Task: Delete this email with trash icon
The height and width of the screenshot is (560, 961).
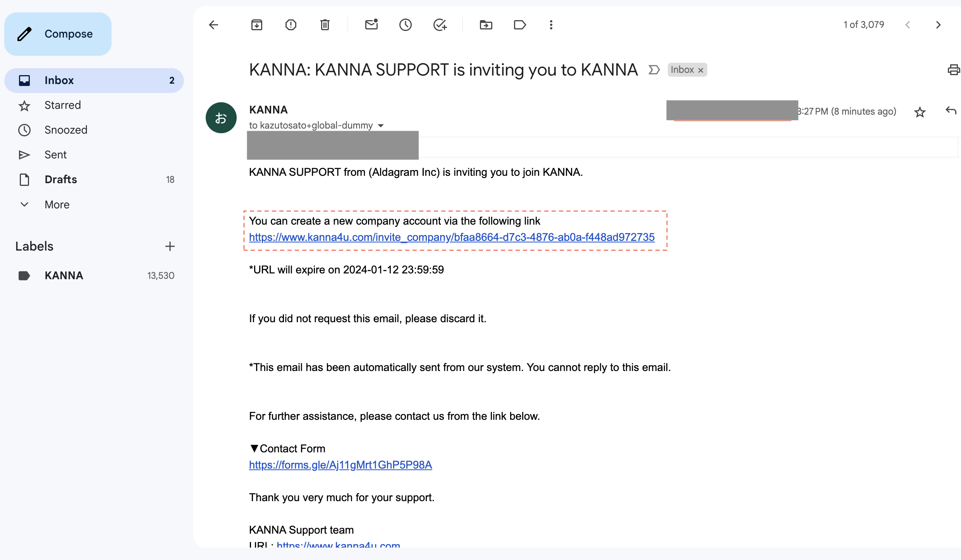Action: point(325,25)
